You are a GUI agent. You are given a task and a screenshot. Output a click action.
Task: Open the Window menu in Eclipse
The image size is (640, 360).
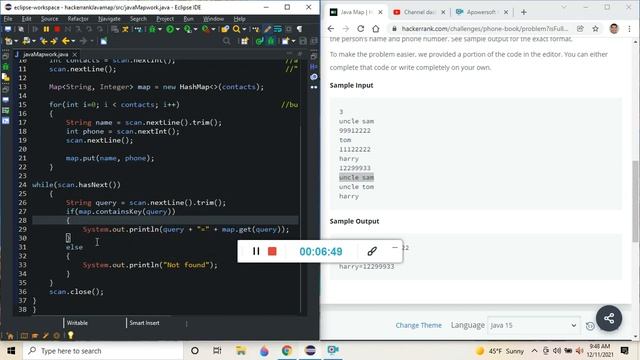click(x=213, y=19)
